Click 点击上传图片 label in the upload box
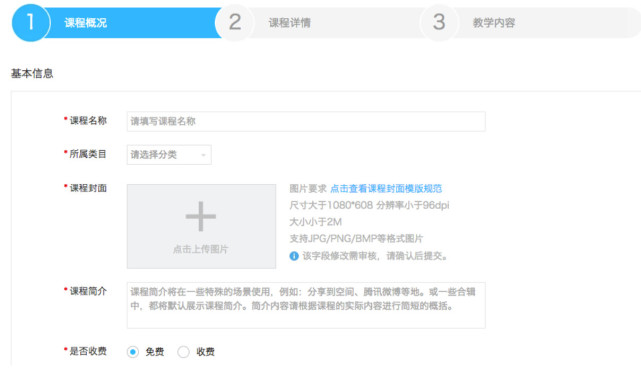Viewport: 641px width, 378px height. pos(201,249)
